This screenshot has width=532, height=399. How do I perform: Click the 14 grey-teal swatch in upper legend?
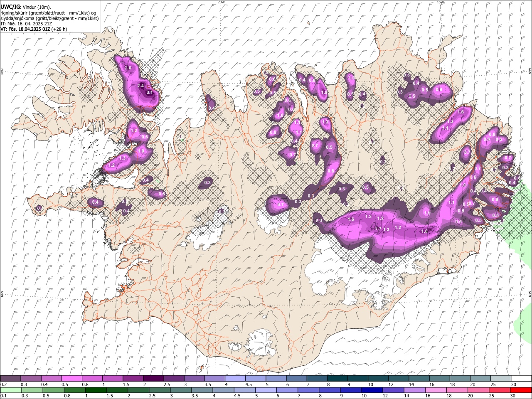[419, 379]
